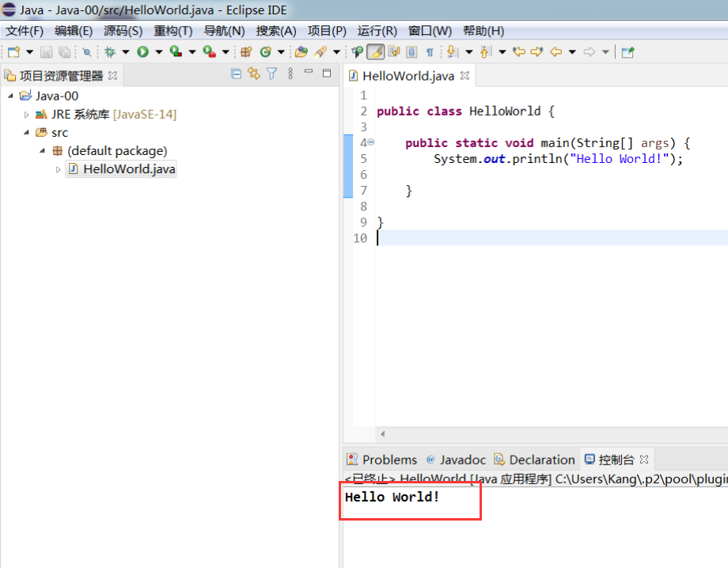Click the Open Task toolbar icon
728x568 pixels.
point(357,52)
